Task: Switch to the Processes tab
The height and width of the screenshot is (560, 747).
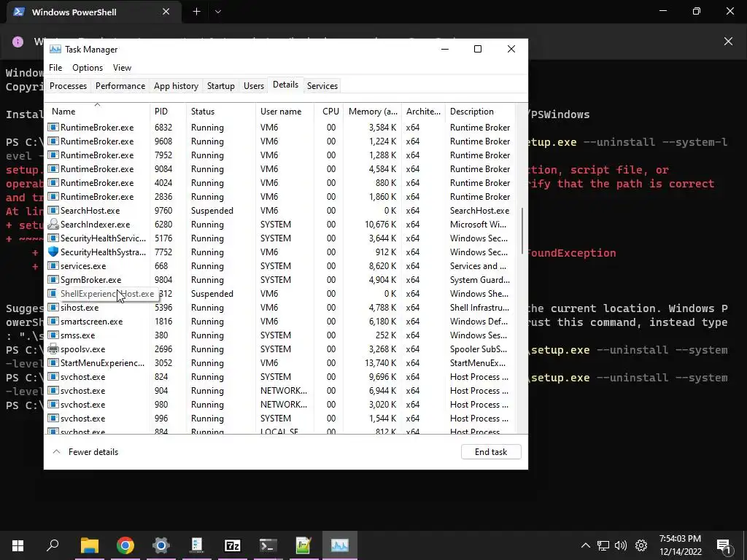Action: [68, 86]
